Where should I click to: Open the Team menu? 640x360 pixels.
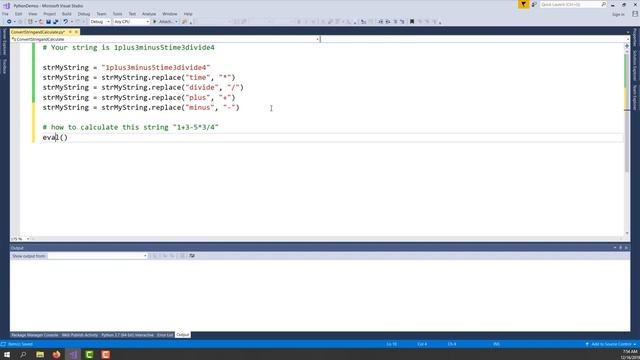click(101, 14)
